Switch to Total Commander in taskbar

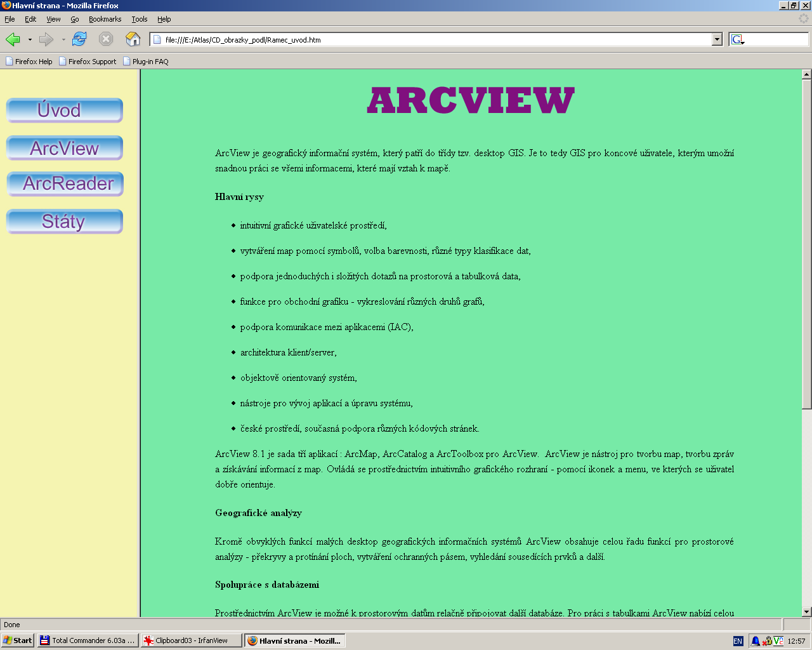pos(88,640)
